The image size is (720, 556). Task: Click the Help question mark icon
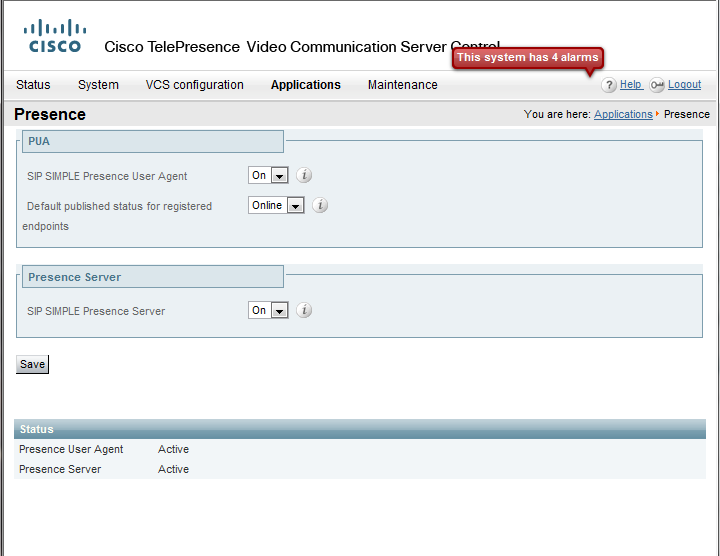pos(609,85)
